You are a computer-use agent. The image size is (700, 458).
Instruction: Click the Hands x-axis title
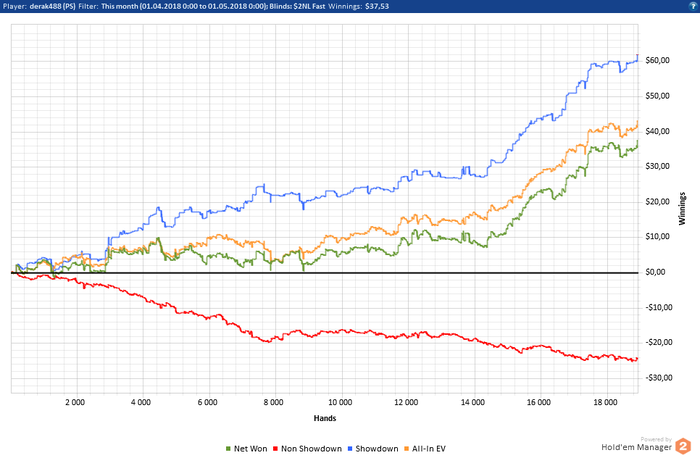325,418
